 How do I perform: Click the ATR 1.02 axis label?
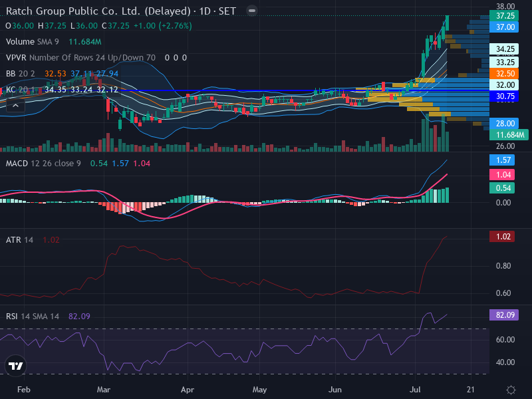[502, 237]
